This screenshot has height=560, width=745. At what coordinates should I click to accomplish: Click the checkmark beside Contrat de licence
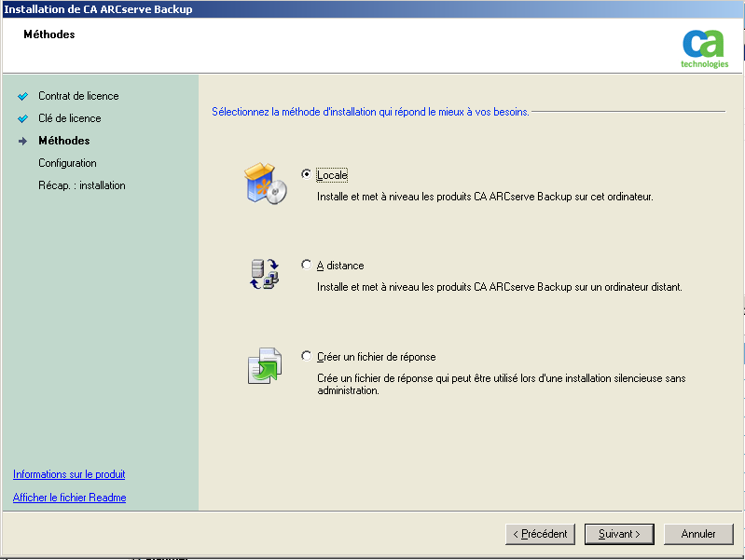point(23,96)
